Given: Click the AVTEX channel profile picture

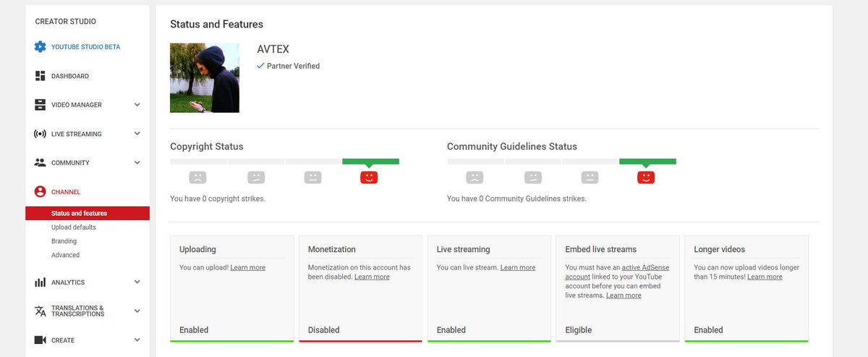Looking at the screenshot, I should tap(205, 77).
